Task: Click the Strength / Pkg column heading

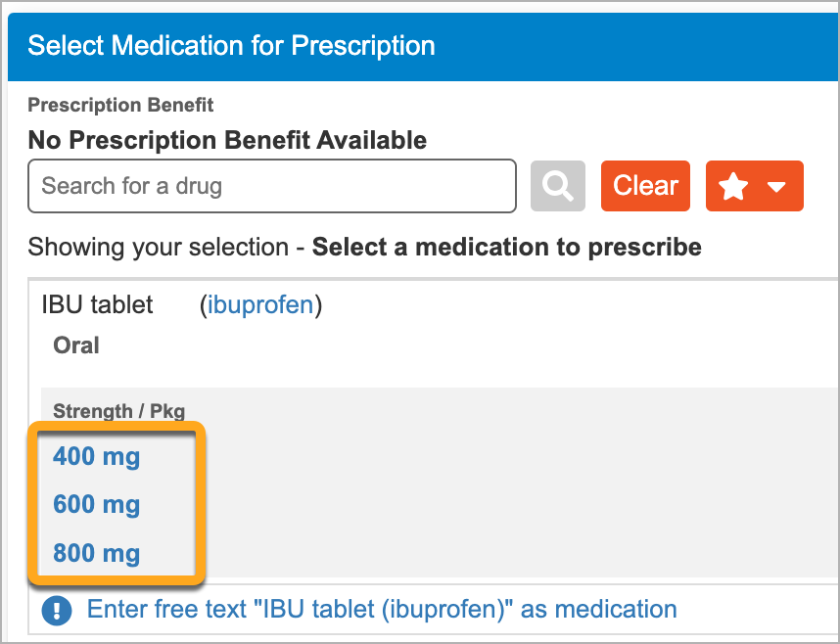Action: click(118, 411)
